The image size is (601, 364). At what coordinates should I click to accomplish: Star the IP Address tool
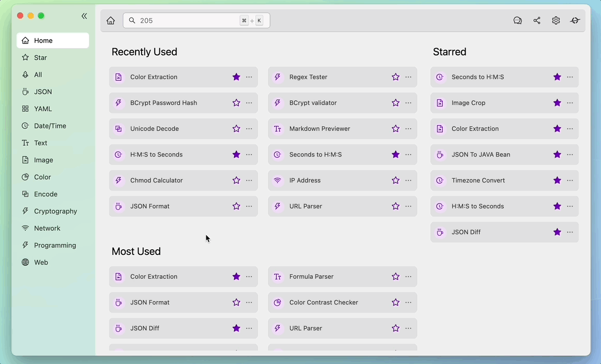(396, 180)
